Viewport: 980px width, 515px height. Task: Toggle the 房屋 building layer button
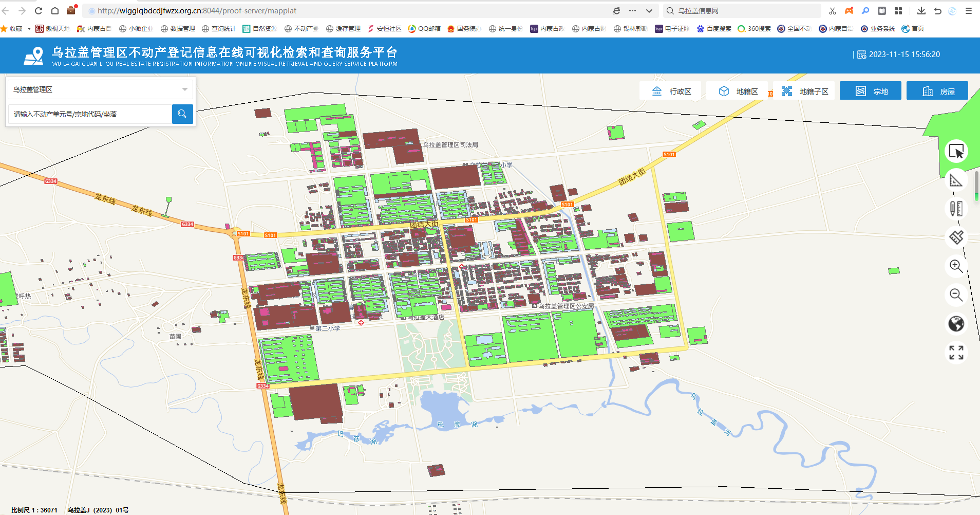pos(937,91)
